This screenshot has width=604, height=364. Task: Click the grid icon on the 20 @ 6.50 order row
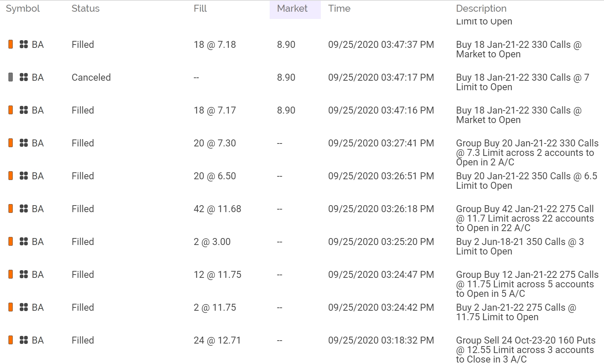pyautogui.click(x=24, y=176)
